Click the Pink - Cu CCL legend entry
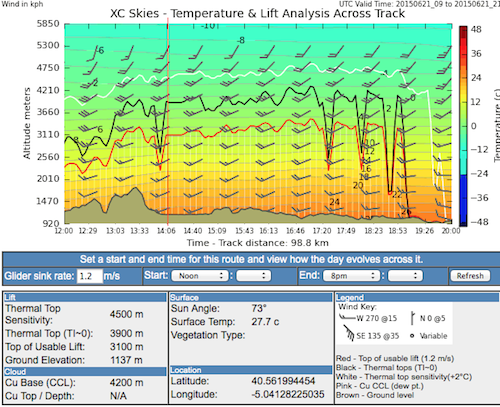The height and width of the screenshot is (407, 500). 380,386
